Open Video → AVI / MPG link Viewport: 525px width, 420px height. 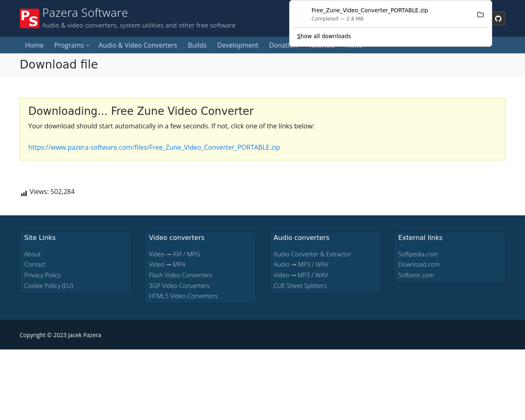(174, 254)
